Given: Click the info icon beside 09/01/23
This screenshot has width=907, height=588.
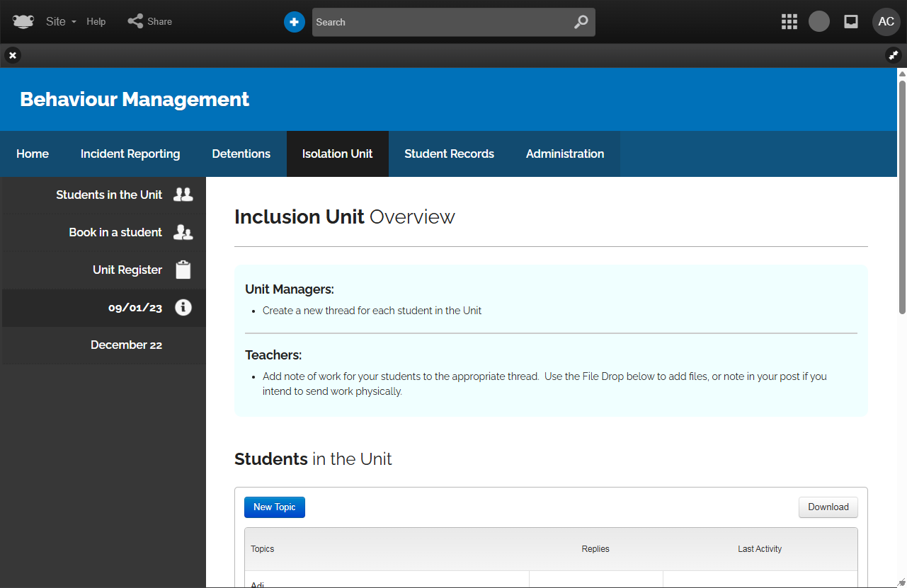Looking at the screenshot, I should point(183,307).
